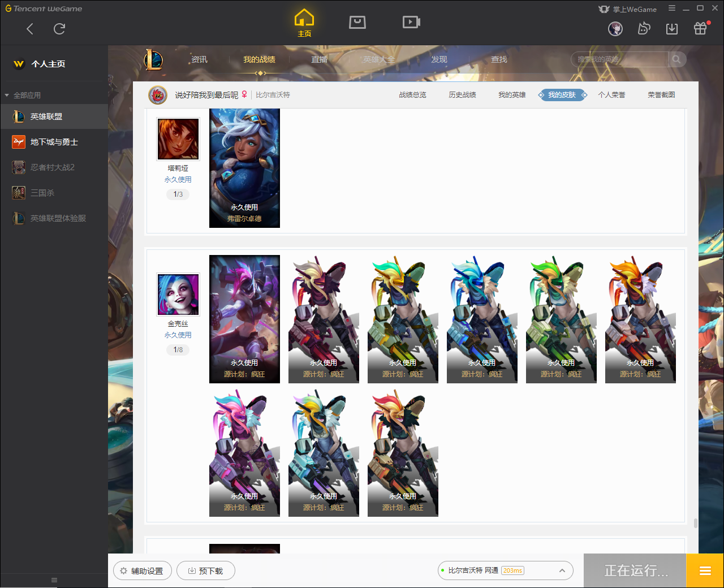
Task: Open the video camera icon tab
Action: tap(411, 22)
